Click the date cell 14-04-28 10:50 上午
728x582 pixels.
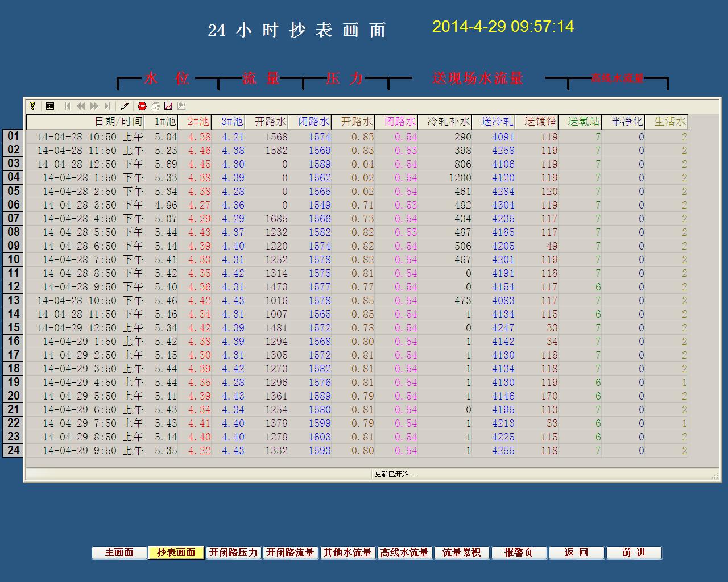85,137
